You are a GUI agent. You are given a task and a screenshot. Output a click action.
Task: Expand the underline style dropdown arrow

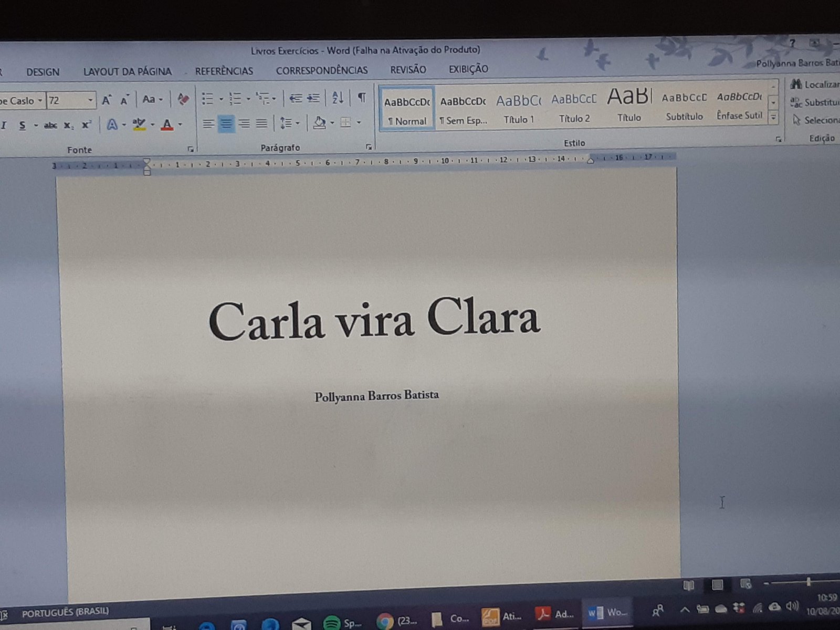[36, 125]
